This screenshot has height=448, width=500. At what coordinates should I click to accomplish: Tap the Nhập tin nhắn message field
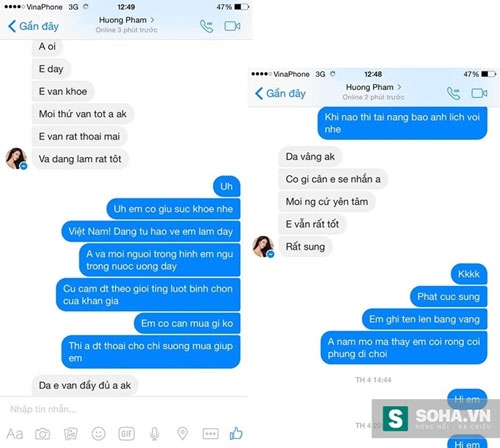[x=123, y=409]
